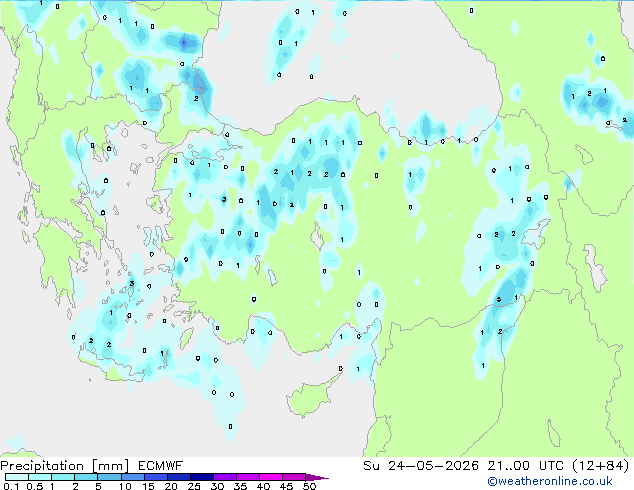Click the '30' legend scale label
This screenshot has height=490, width=634.
point(217,486)
